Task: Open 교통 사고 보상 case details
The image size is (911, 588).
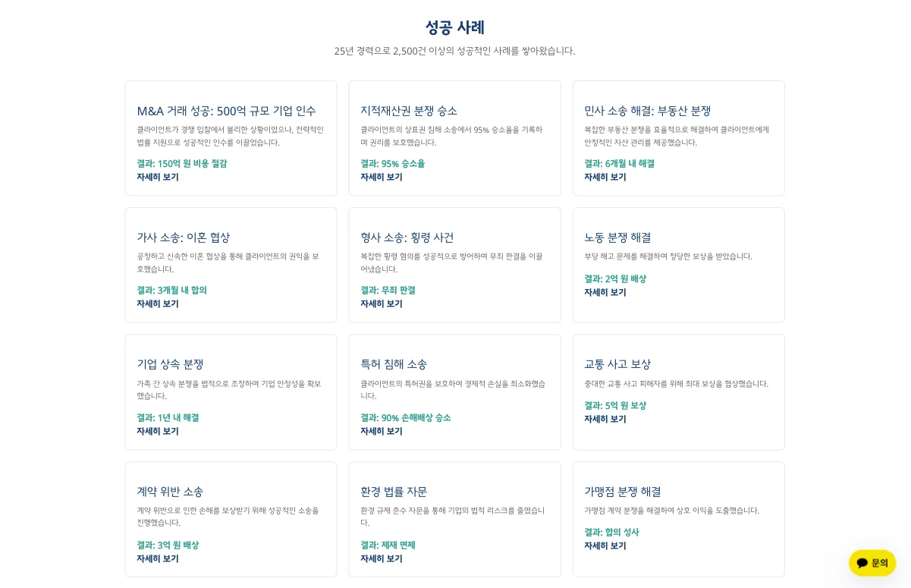Action: (x=605, y=419)
